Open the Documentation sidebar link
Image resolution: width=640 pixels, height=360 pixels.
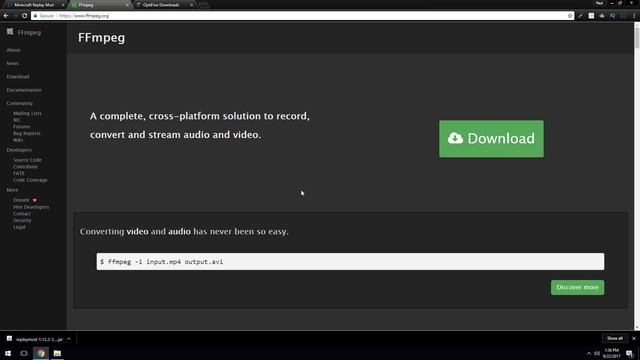pyautogui.click(x=24, y=90)
